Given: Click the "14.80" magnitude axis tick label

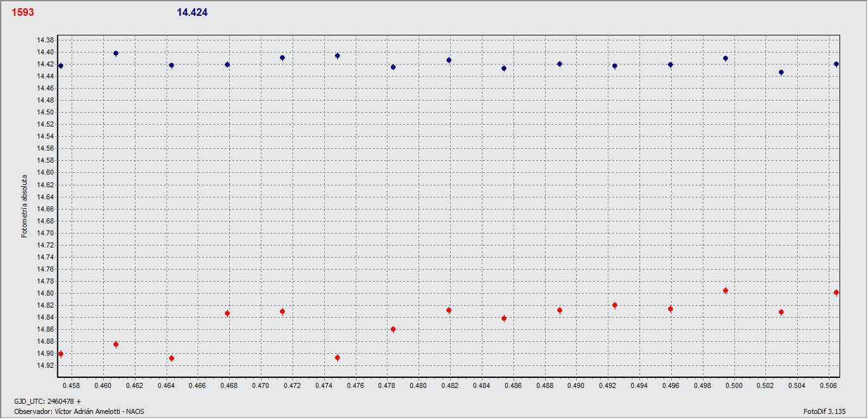Looking at the screenshot, I should click(45, 293).
